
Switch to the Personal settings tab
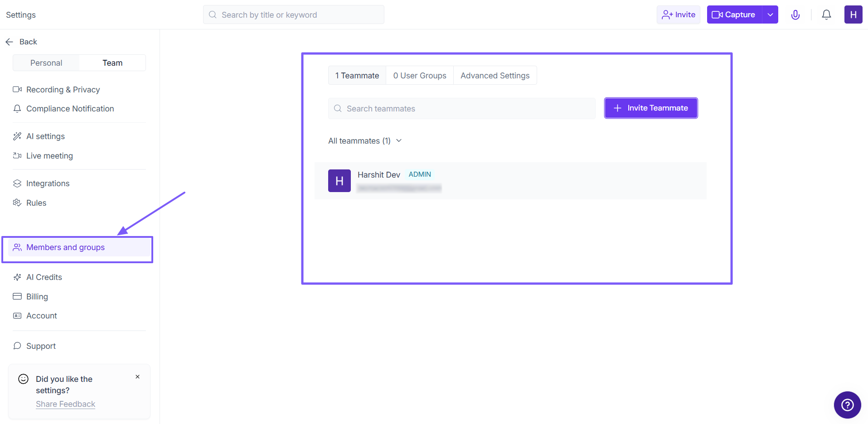coord(46,63)
